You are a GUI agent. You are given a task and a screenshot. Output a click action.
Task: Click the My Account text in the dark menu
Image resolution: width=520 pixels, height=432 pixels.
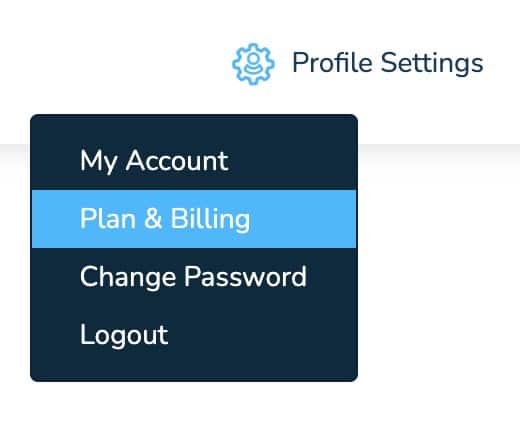point(154,161)
